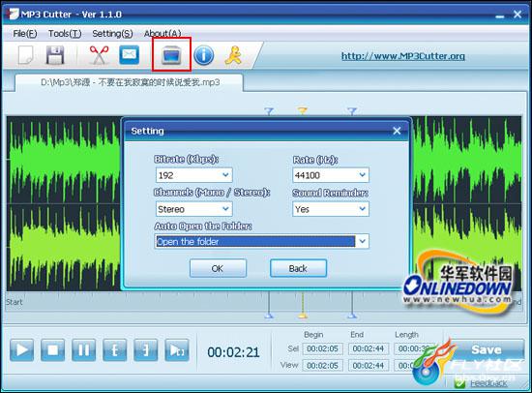
Task: Pause the audio playback
Action: tap(84, 349)
